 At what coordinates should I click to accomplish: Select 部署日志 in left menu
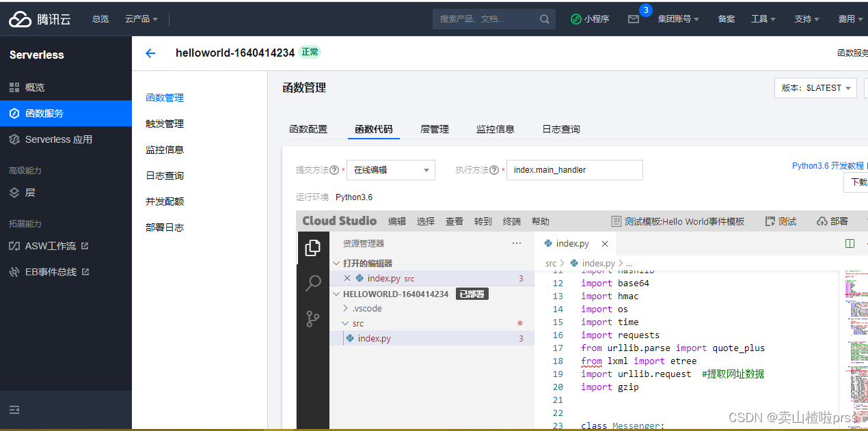pyautogui.click(x=165, y=227)
